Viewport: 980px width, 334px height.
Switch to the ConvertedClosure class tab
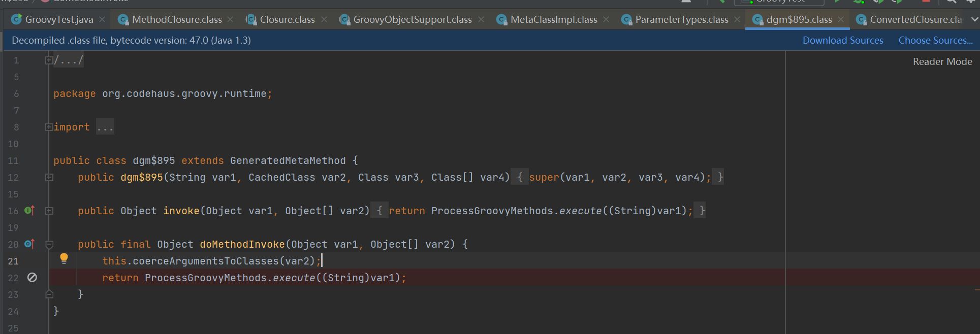[915, 19]
